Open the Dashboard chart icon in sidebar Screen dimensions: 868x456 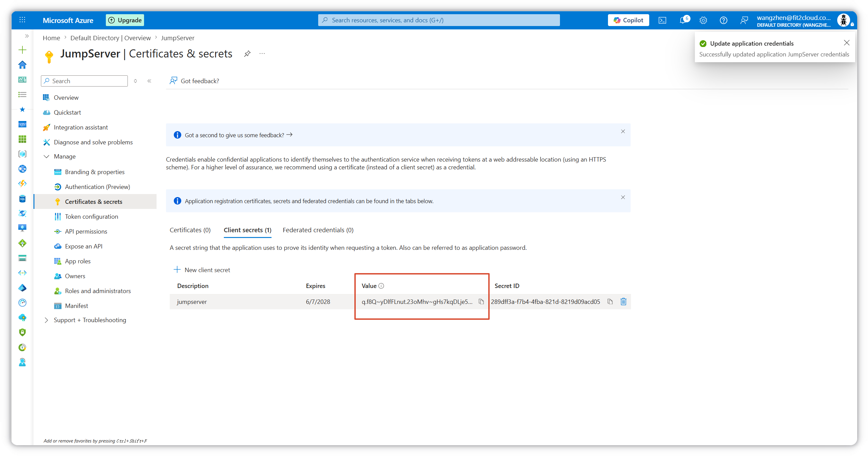click(22, 80)
